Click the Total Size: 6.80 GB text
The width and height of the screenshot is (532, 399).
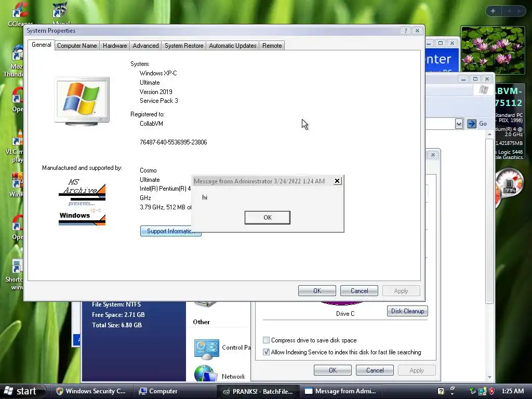tap(117, 325)
